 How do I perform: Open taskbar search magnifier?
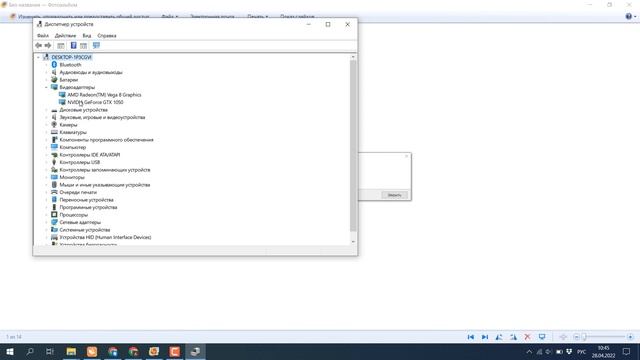click(30, 351)
